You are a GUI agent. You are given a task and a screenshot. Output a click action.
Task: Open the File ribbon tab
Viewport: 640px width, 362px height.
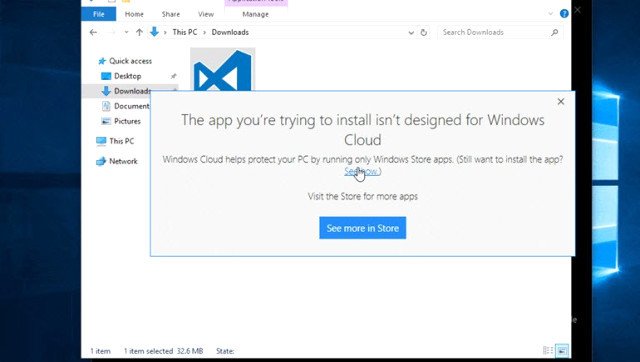coord(98,14)
